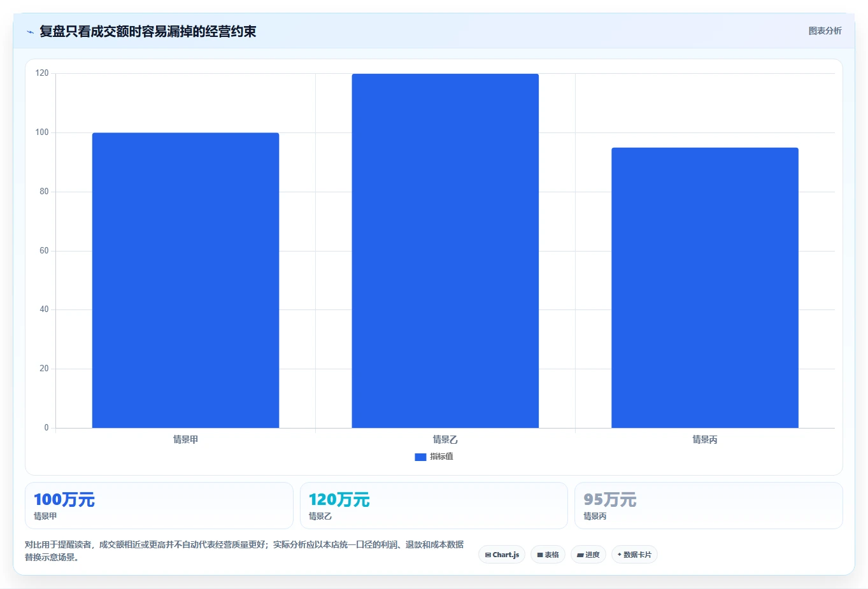Click the footnote text starting 对比用于提醒读者
Image resolution: width=868 pixels, height=589 pixels.
244,551
